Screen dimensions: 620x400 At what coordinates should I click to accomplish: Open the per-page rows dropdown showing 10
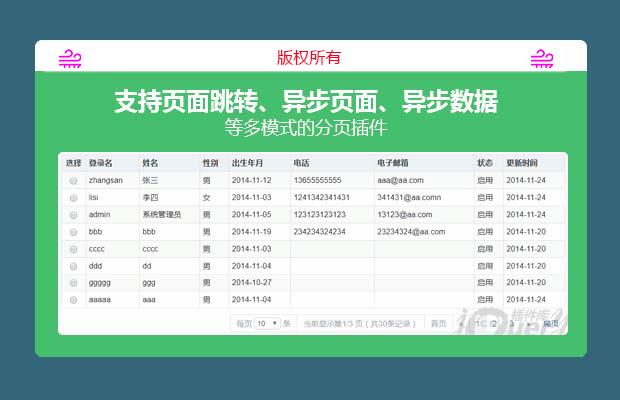(267, 324)
